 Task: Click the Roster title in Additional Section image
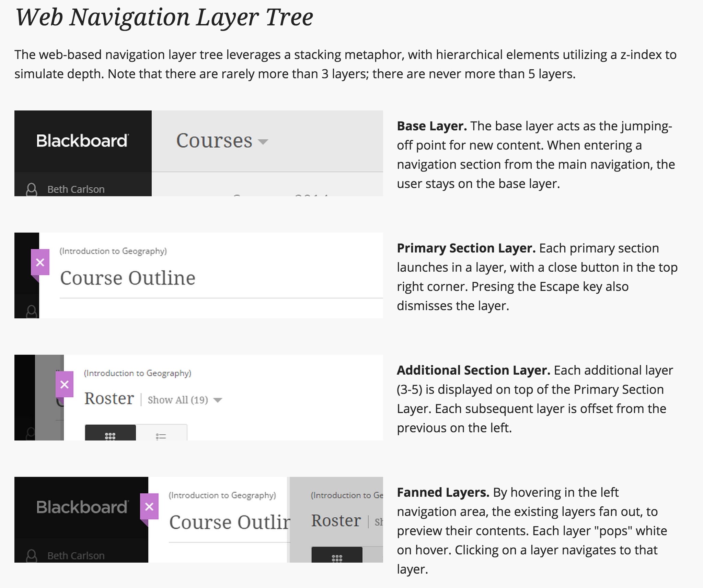[109, 398]
